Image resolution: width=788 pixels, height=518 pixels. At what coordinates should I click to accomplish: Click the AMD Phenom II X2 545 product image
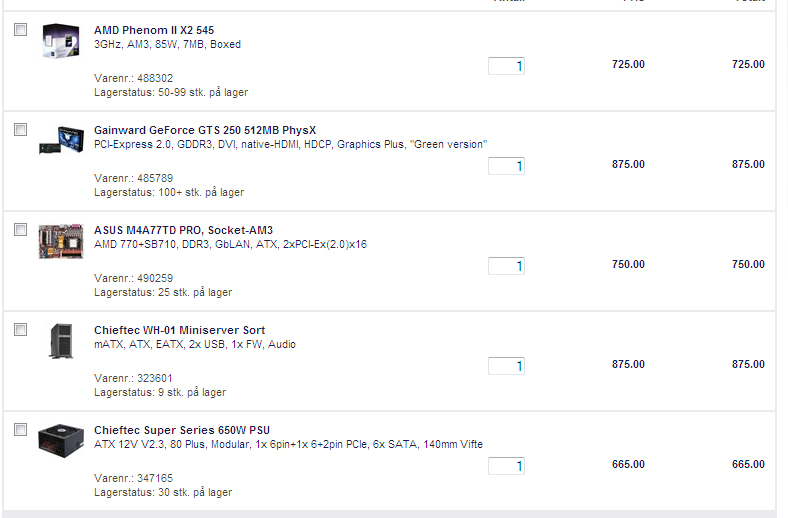pos(61,40)
